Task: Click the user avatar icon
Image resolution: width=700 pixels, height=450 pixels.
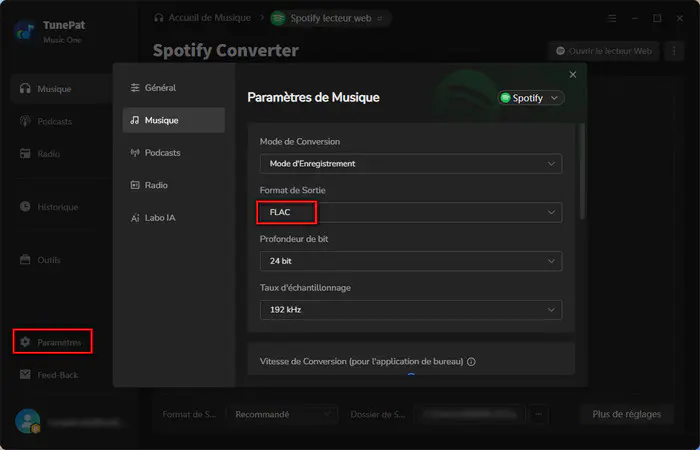Action: (28, 421)
